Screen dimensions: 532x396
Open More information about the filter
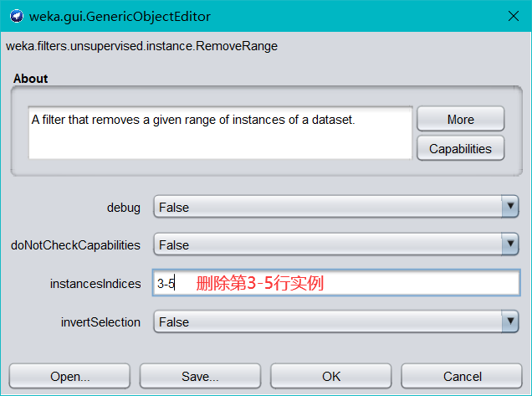[x=460, y=119]
